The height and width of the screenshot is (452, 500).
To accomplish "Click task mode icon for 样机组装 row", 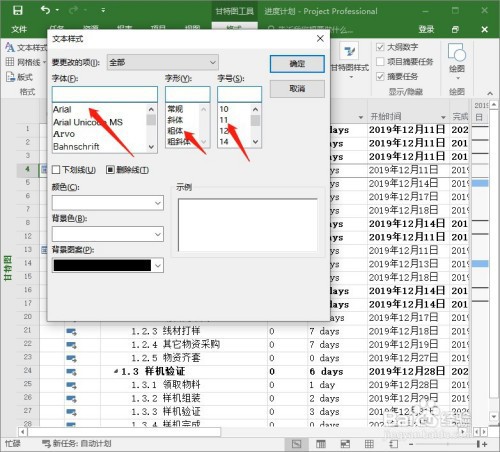I will click(71, 399).
